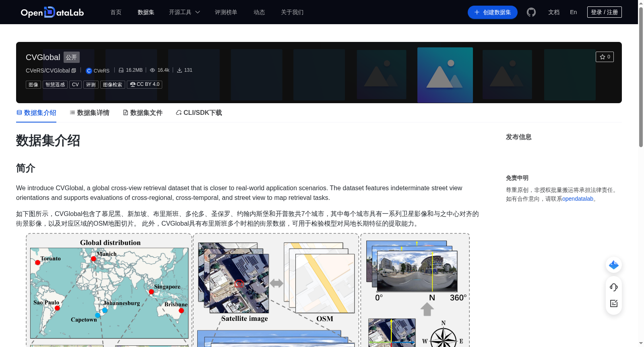Click the 智慧遥感 tag
This screenshot has width=644, height=347.
click(x=55, y=85)
